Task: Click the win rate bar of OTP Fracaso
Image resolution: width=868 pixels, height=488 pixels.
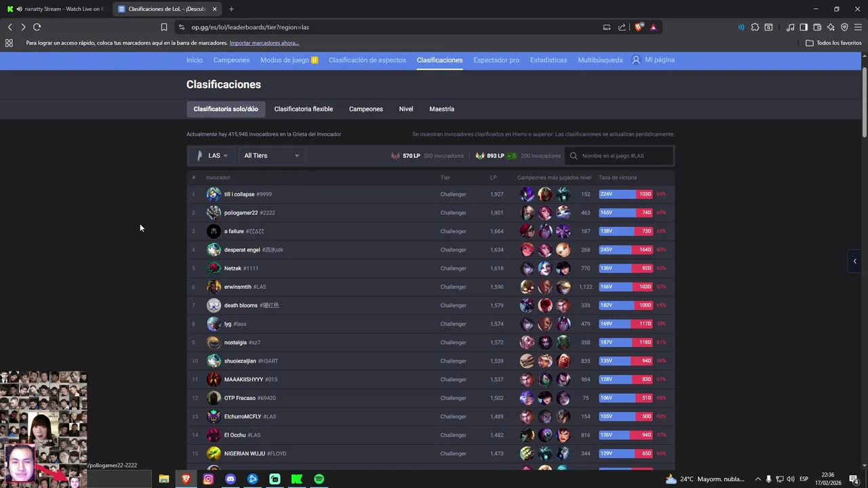Action: [627, 398]
